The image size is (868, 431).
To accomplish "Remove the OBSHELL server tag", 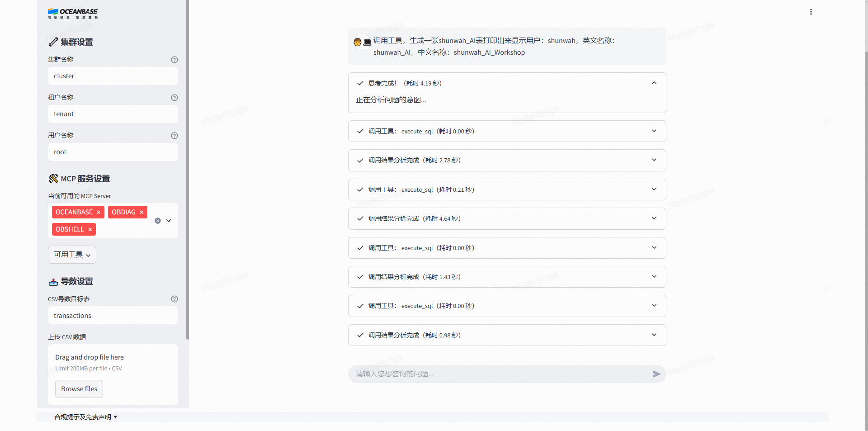I will [90, 229].
